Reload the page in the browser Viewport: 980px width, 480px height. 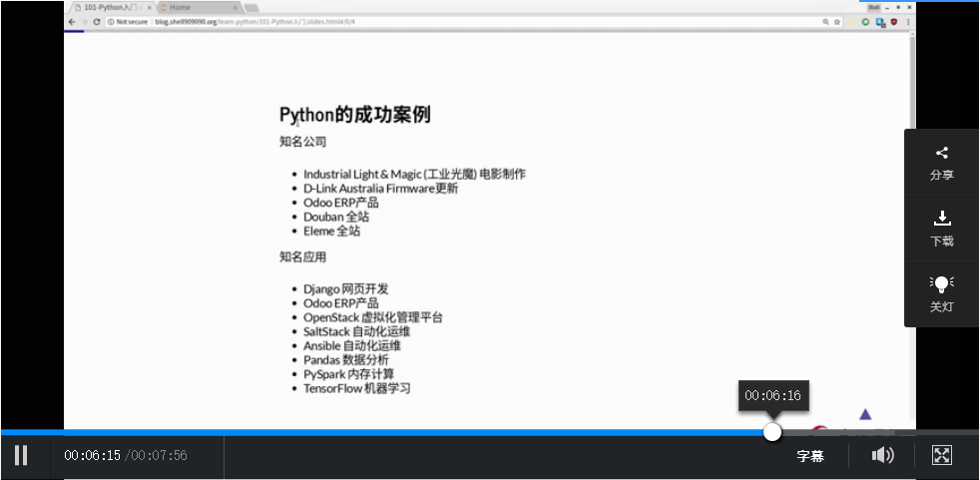click(96, 22)
